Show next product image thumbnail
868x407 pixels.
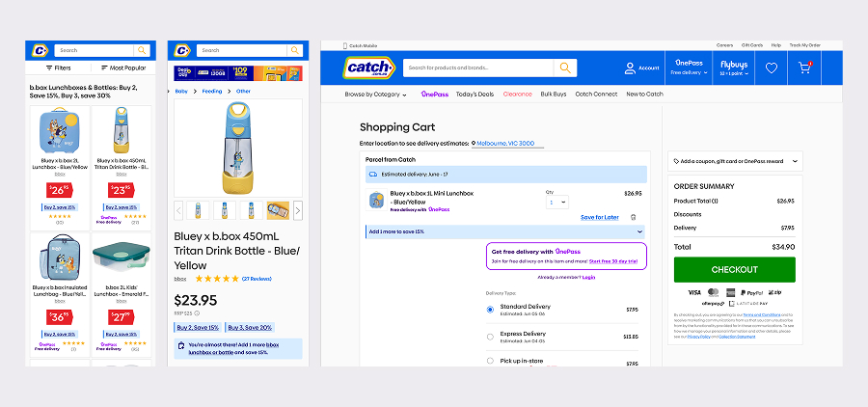298,210
